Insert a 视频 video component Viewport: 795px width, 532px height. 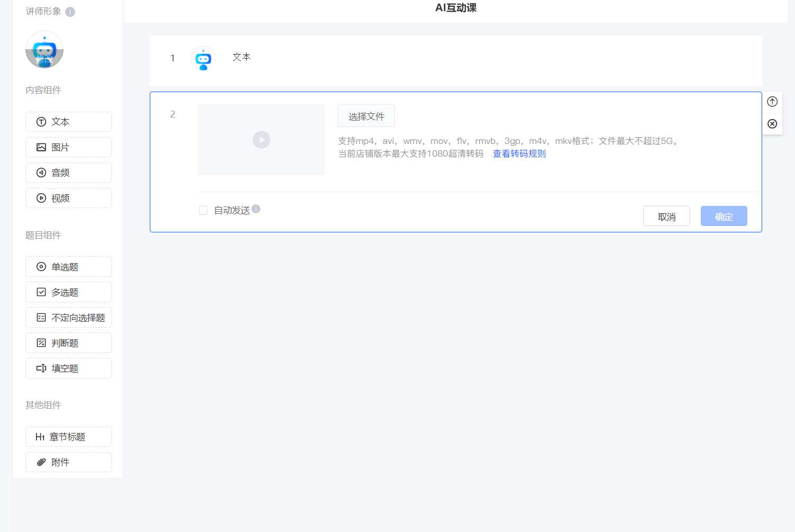pyautogui.click(x=68, y=198)
